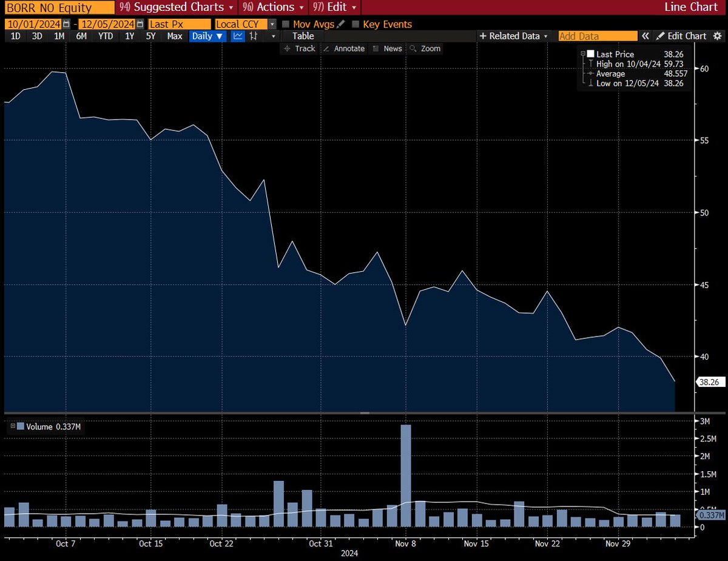The height and width of the screenshot is (561, 728).
Task: Click the start date field 10/01/2024
Action: [33, 24]
